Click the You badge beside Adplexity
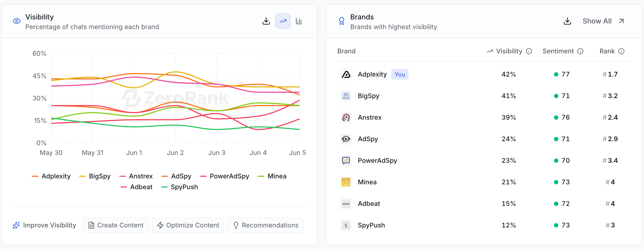Screen dimensions: 644x249 click(x=400, y=74)
